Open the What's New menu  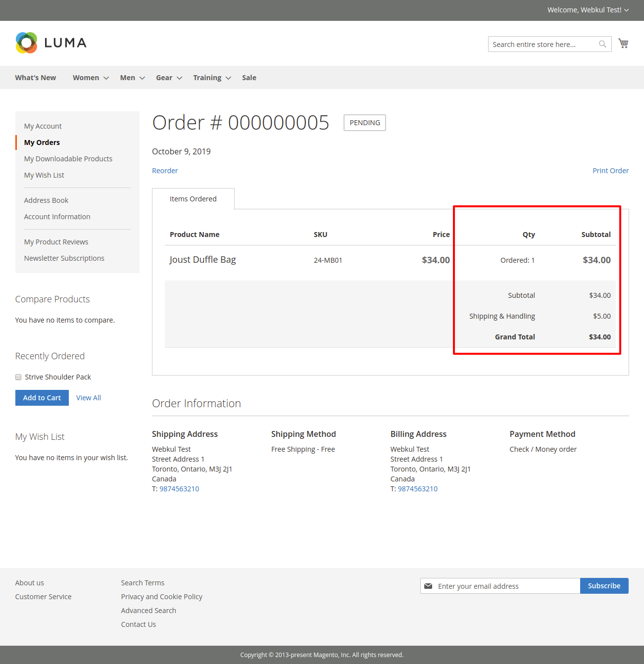click(x=35, y=77)
